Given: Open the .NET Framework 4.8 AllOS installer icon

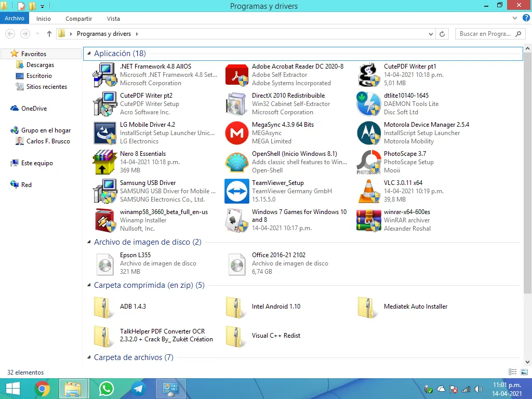Looking at the screenshot, I should tap(104, 75).
